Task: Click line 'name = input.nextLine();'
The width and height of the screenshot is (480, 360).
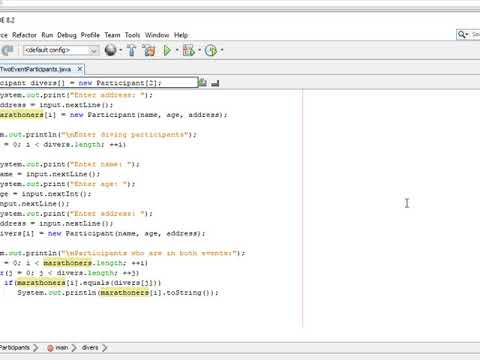Action: click(x=50, y=174)
